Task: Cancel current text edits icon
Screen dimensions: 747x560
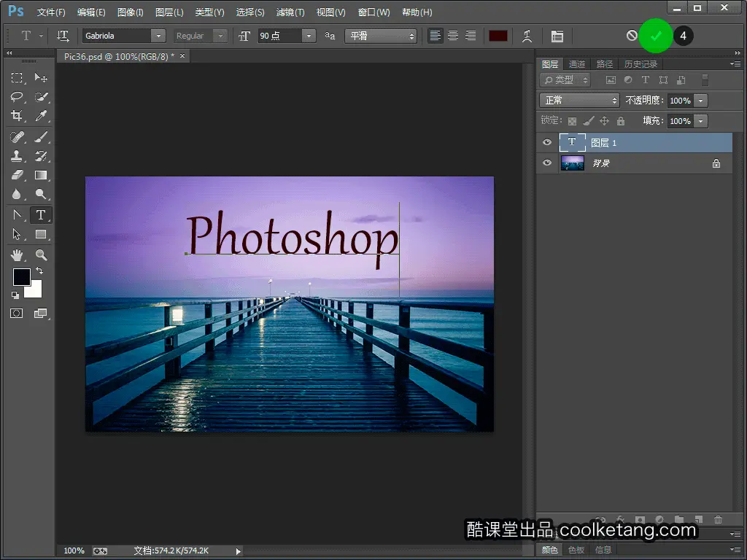Action: [x=632, y=36]
